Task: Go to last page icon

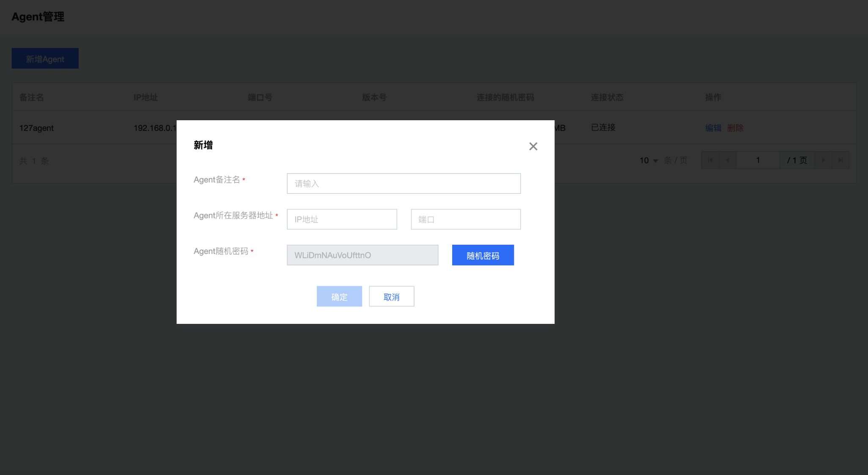Action: pos(841,160)
